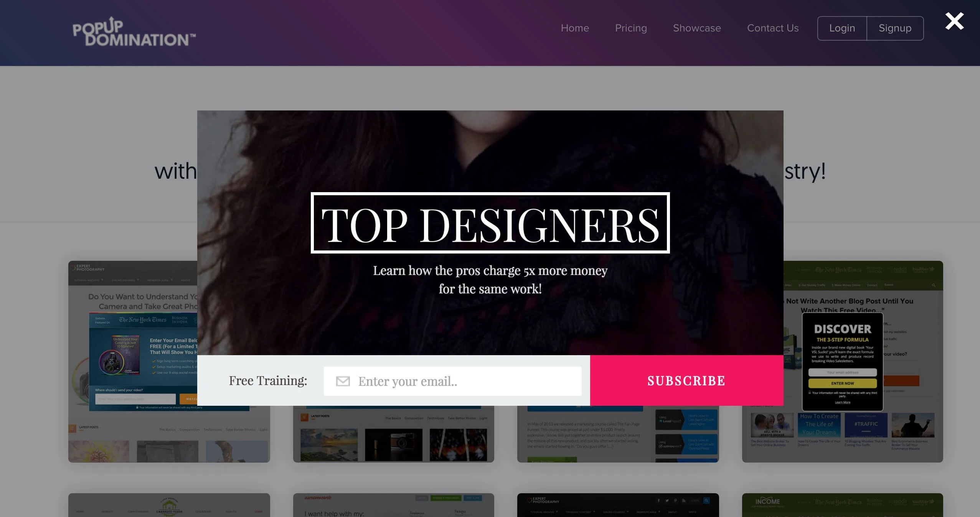
Task: Click the PopUp Domination logo
Action: [134, 32]
